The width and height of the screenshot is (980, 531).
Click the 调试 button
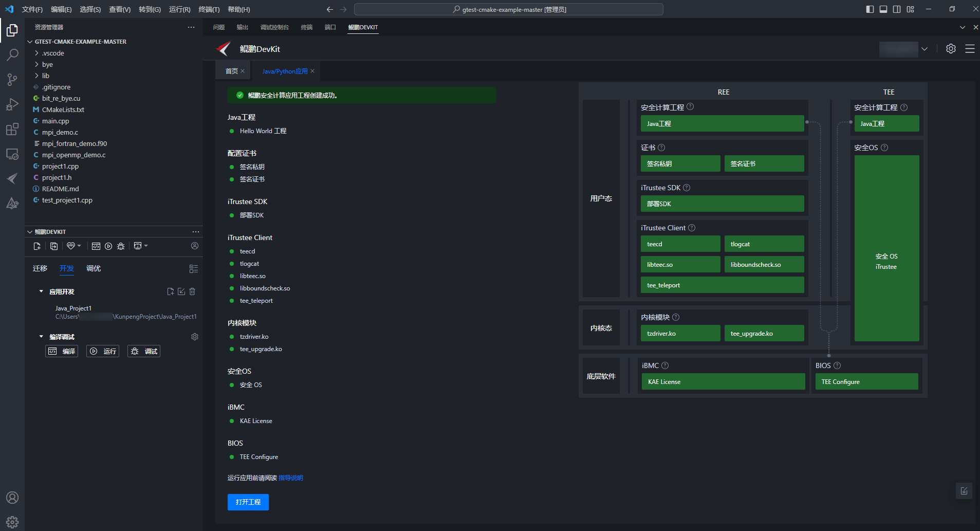pyautogui.click(x=144, y=351)
